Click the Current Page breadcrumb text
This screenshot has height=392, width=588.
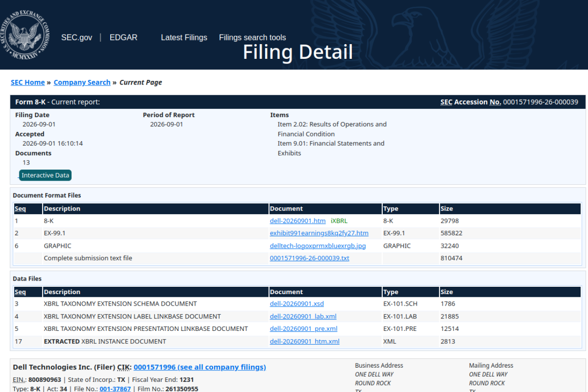(x=141, y=83)
